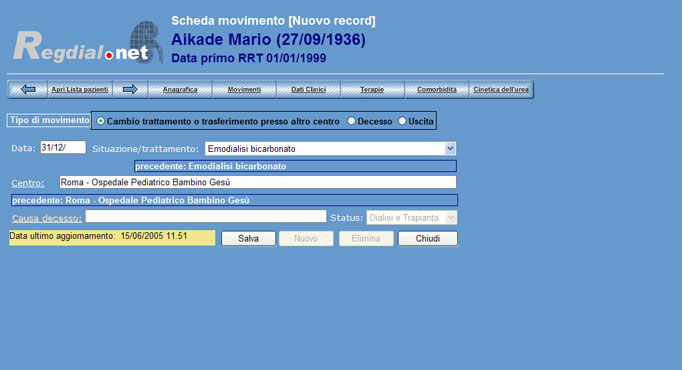Image resolution: width=682 pixels, height=370 pixels.
Task: Close the form with Chiudi
Action: 428,239
